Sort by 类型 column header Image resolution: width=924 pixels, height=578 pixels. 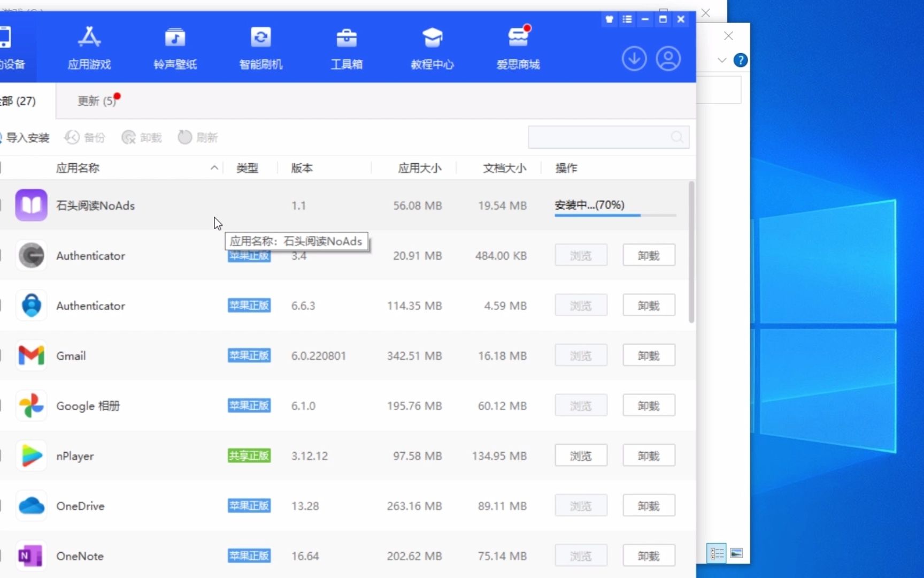click(x=247, y=168)
